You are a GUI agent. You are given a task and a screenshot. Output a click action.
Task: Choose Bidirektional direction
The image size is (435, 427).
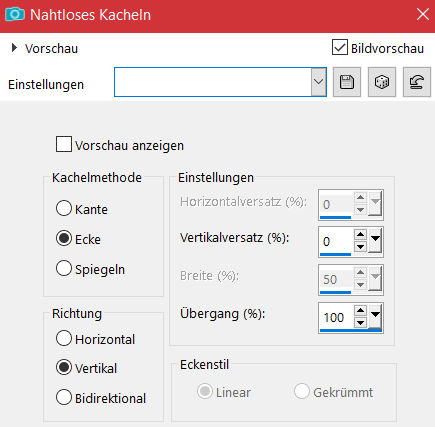coord(64,397)
